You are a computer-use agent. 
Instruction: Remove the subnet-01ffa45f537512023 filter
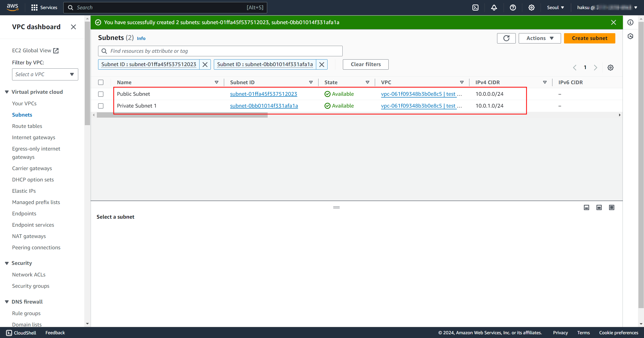[x=205, y=65]
